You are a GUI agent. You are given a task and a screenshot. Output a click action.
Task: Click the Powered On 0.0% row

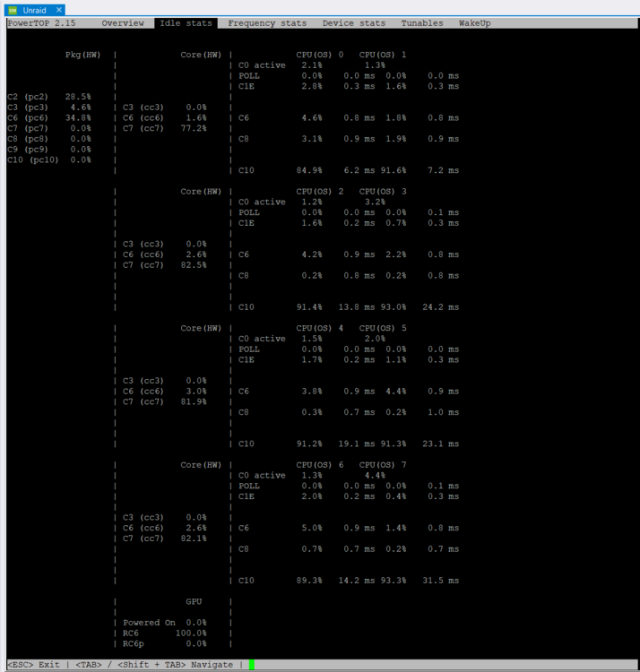coord(165,623)
